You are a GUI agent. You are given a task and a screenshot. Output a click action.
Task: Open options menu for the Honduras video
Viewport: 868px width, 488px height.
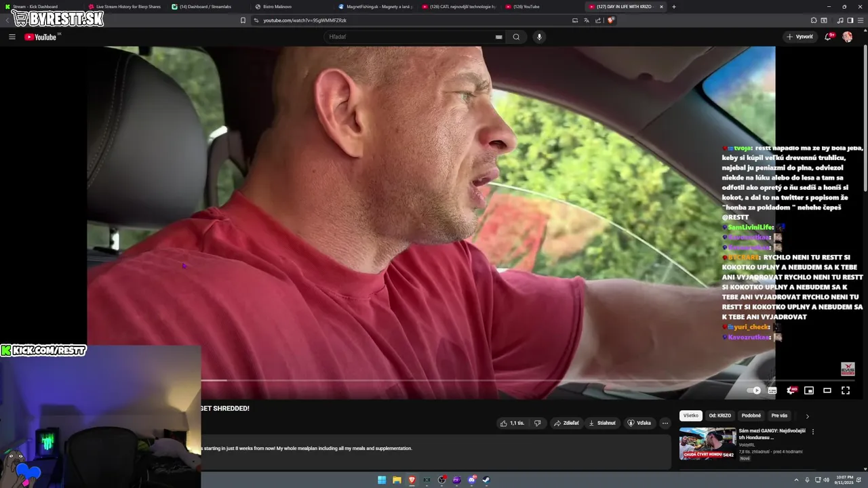coord(813,432)
